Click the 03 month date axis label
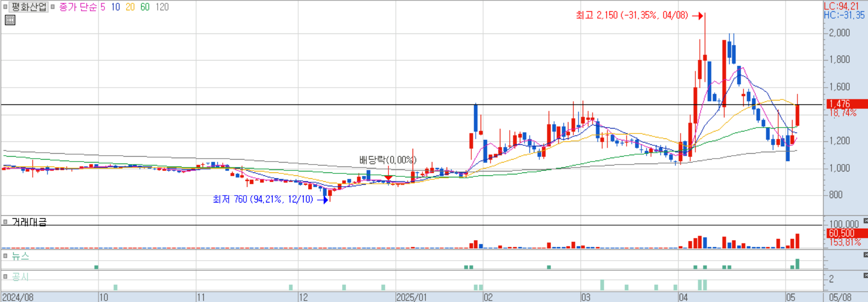Image resolution: width=868 pixels, height=302 pixels. pyautogui.click(x=586, y=297)
